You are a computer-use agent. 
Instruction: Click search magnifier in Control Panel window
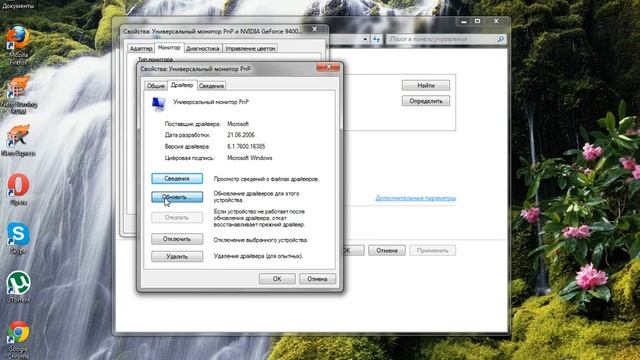pos(501,39)
